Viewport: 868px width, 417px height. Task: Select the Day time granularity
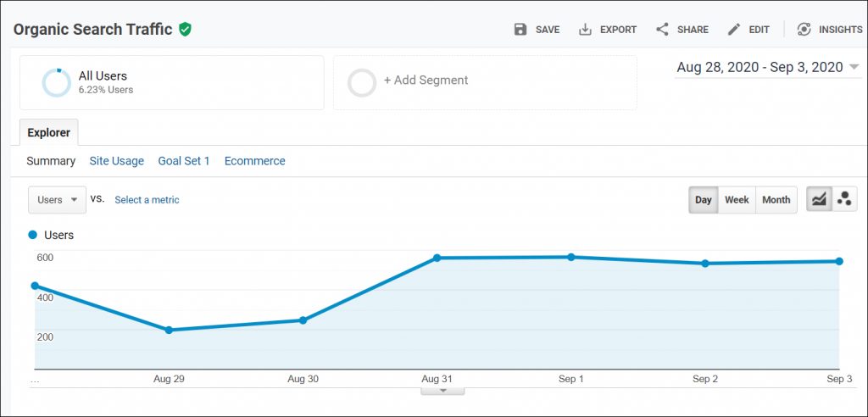[704, 200]
